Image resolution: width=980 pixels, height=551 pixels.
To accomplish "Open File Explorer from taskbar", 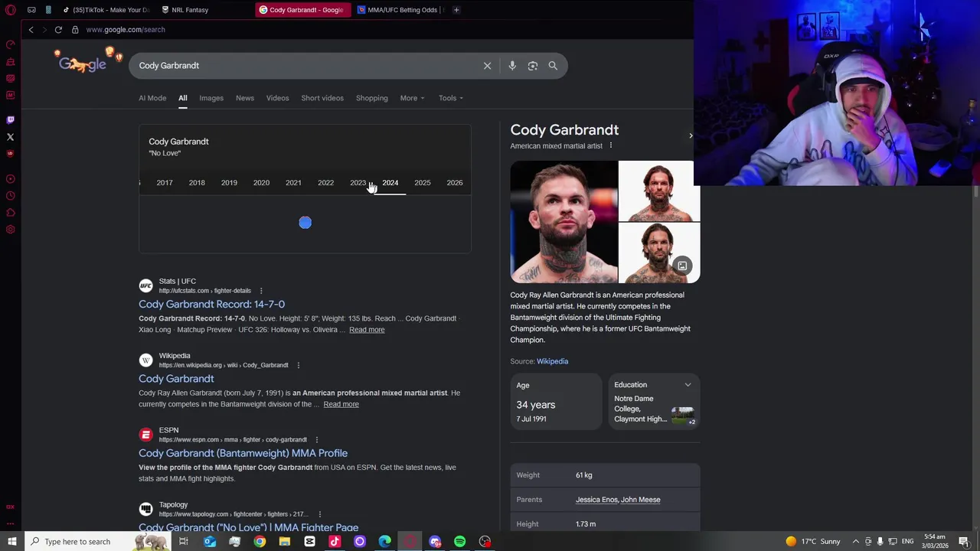I will [x=285, y=542].
